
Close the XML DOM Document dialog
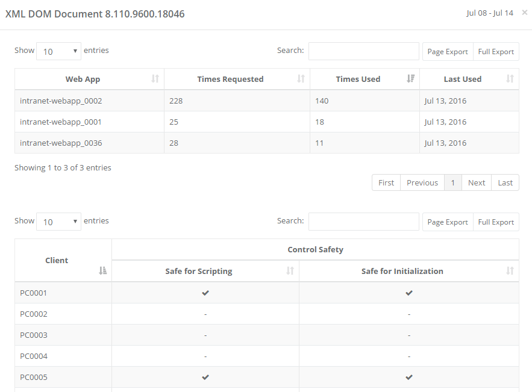pyautogui.click(x=524, y=13)
